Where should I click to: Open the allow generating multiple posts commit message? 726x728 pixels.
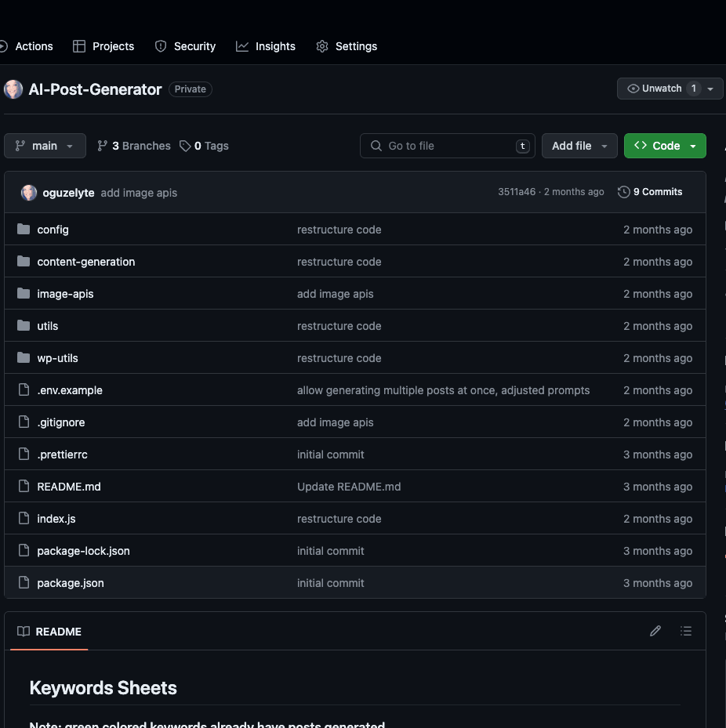443,390
